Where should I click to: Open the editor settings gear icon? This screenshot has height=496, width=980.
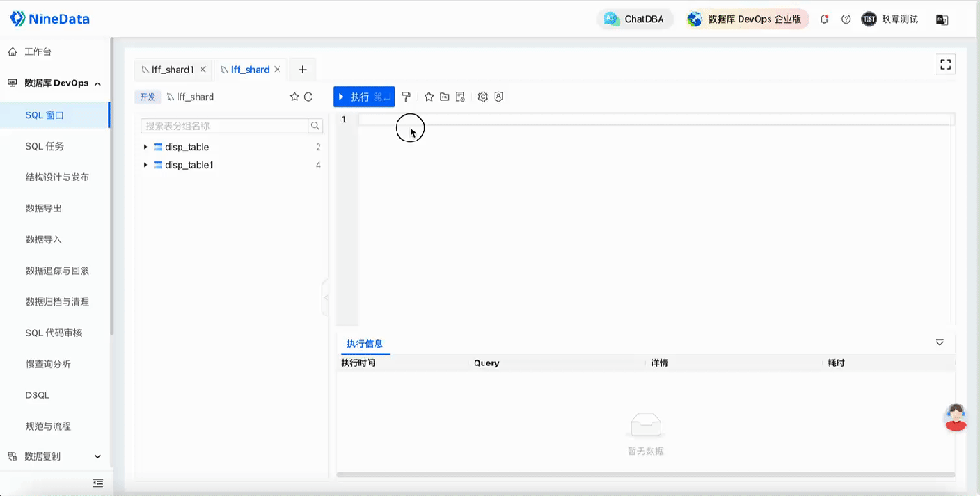483,97
